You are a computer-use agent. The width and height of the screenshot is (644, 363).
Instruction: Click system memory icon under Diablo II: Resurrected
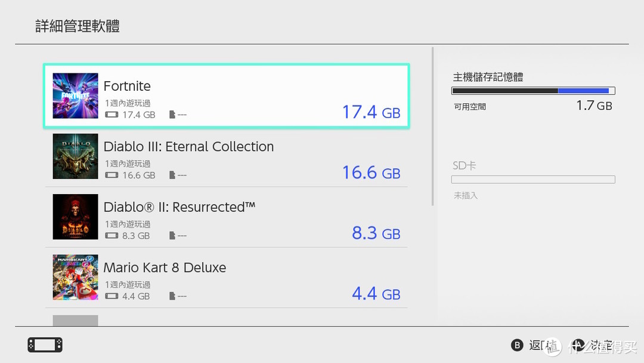(112, 236)
